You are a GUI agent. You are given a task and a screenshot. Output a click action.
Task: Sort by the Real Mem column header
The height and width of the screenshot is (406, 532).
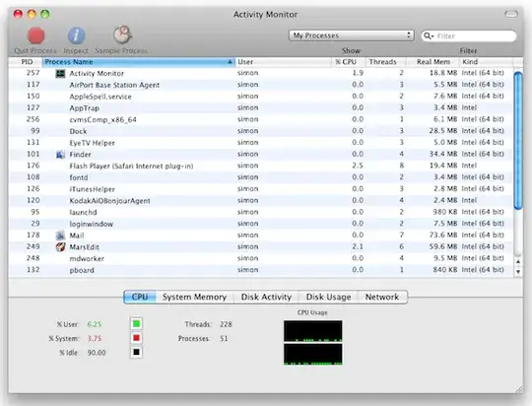432,62
